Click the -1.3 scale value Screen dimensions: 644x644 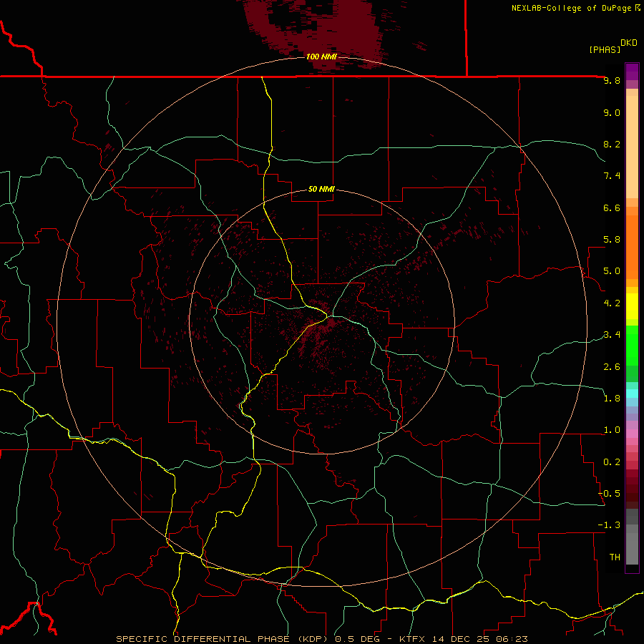click(x=609, y=525)
